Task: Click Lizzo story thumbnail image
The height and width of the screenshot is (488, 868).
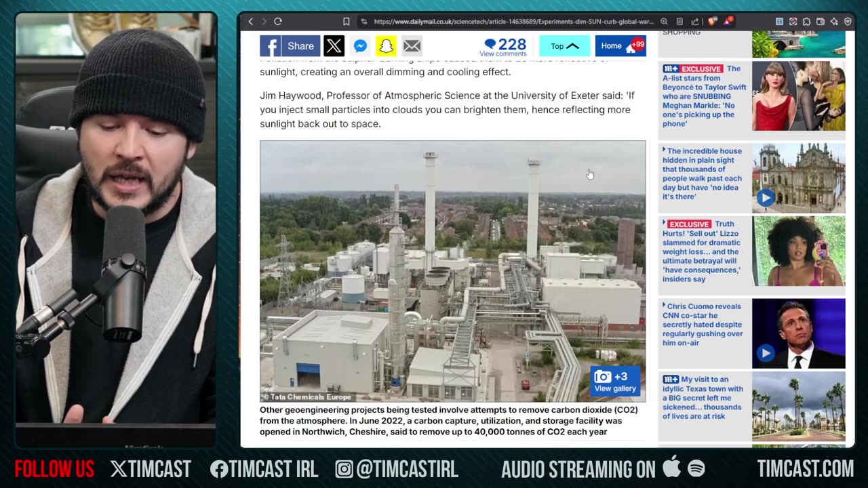Action: coord(799,251)
